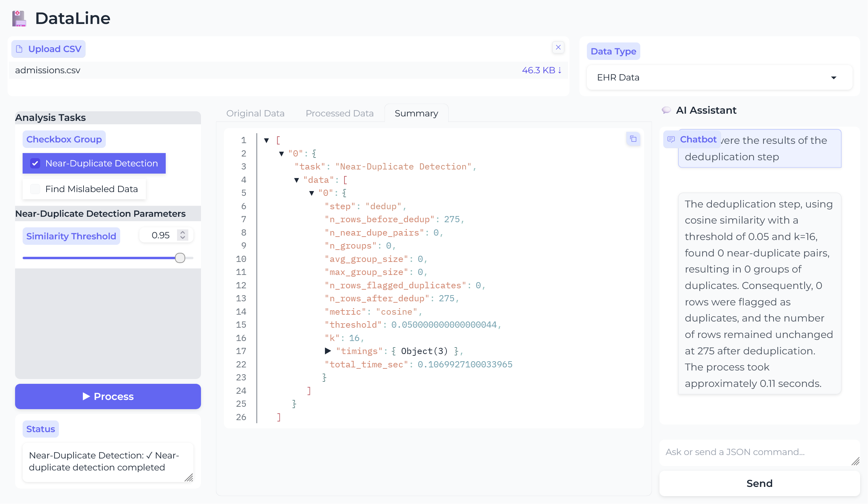Expand the collapsed timings object
The height and width of the screenshot is (504, 868).
[x=328, y=351]
